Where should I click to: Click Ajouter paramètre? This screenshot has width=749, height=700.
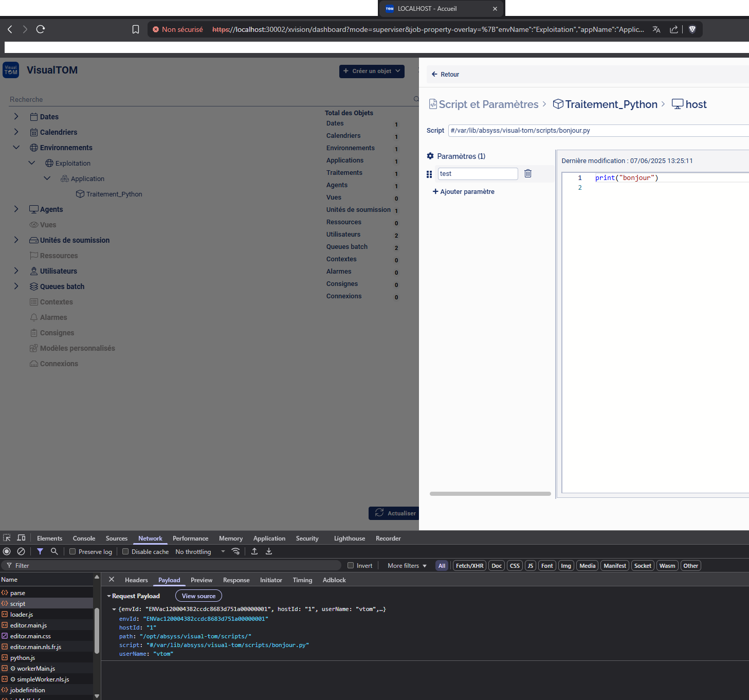(x=463, y=191)
